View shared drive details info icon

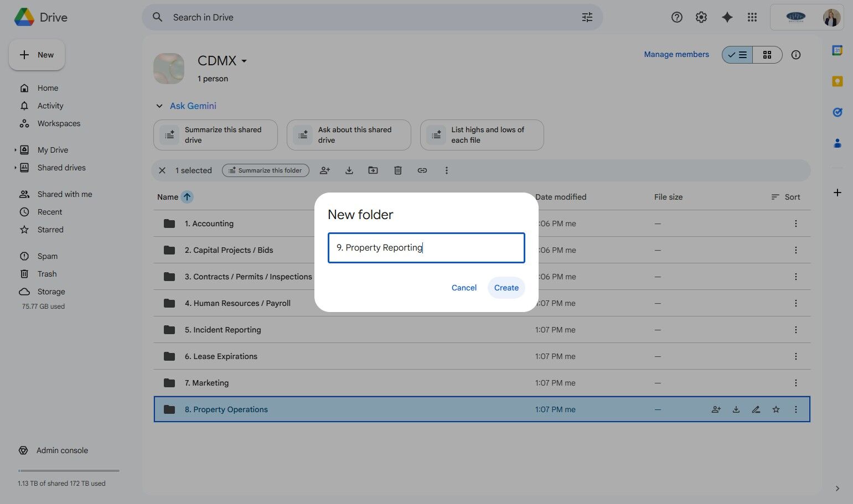[796, 55]
